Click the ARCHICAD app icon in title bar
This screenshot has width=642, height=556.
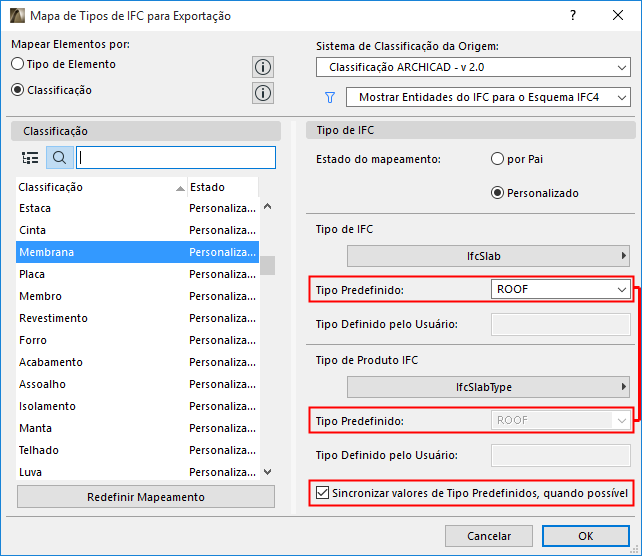18,16
